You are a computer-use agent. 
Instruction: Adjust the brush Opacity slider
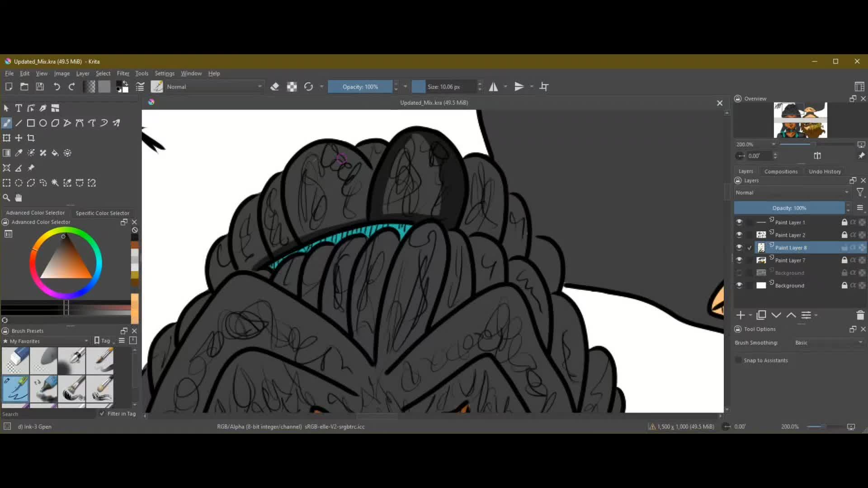[x=360, y=87]
